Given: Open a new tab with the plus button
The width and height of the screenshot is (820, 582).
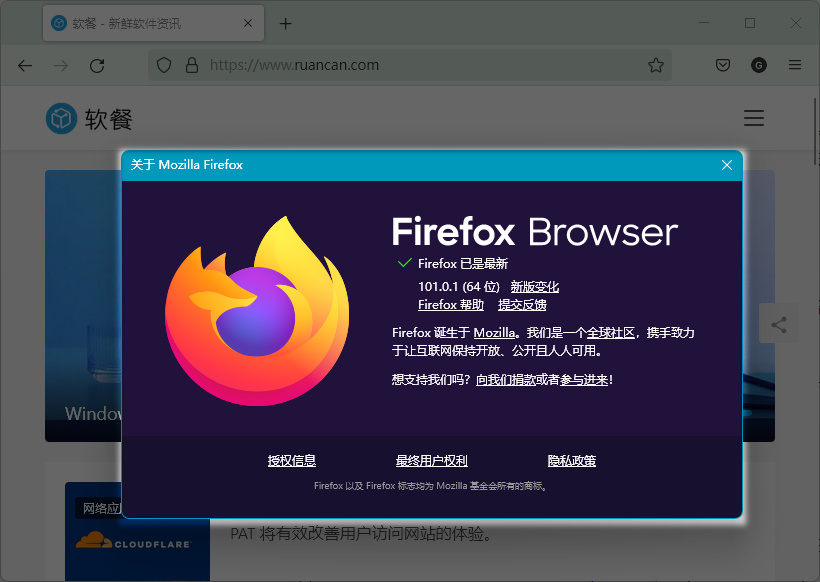Looking at the screenshot, I should [286, 22].
